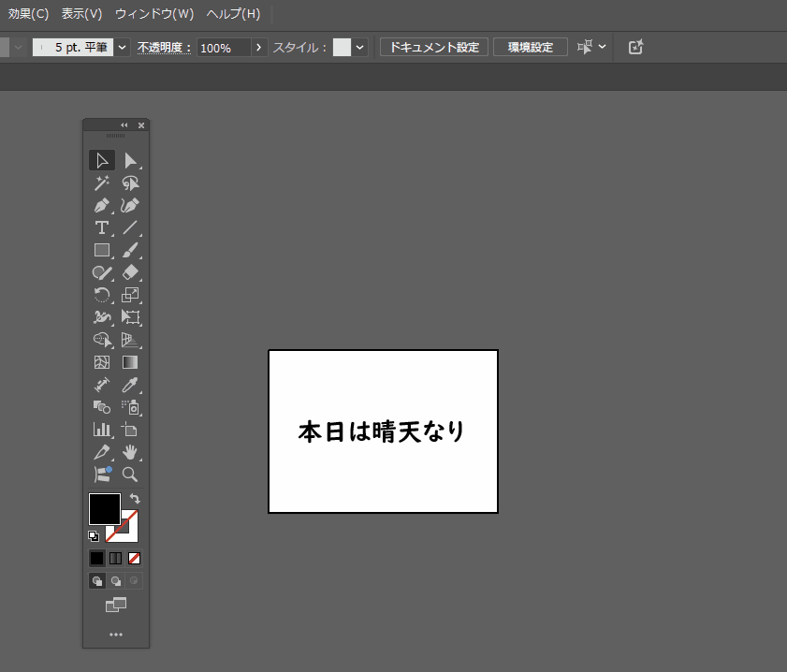Set paint mode to None
Screen dimensions: 787x672
tap(135, 558)
